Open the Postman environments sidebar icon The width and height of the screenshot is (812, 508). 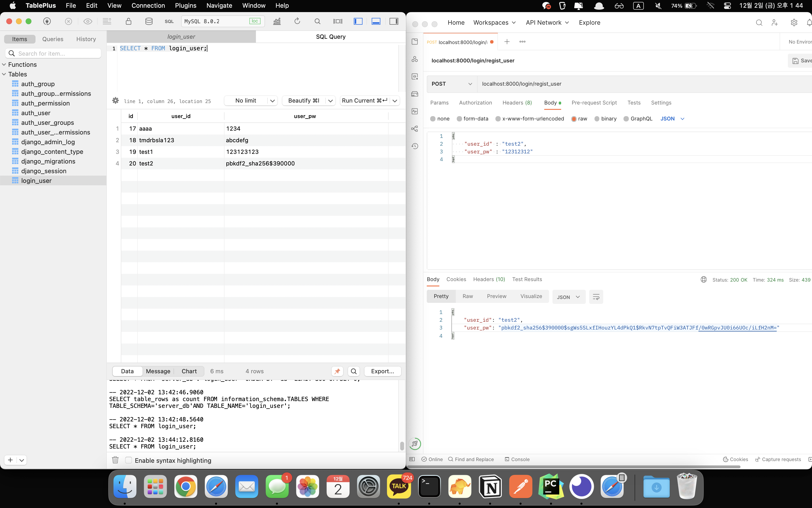[x=415, y=77]
